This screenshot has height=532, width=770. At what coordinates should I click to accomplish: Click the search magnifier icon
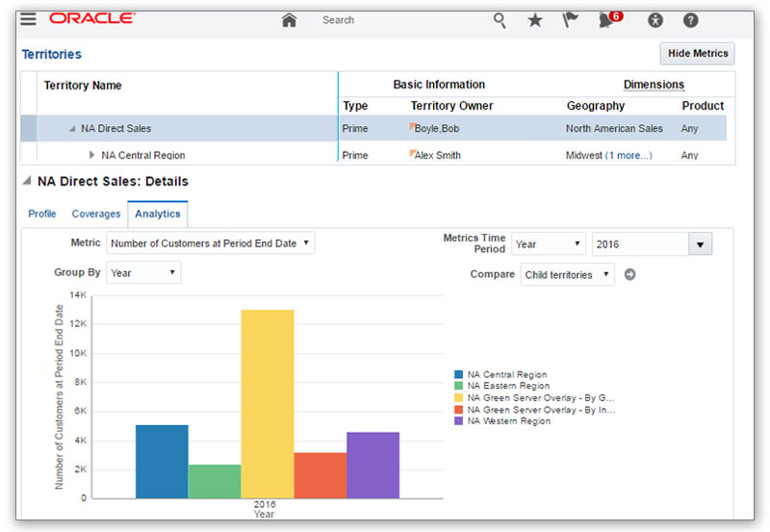point(500,19)
